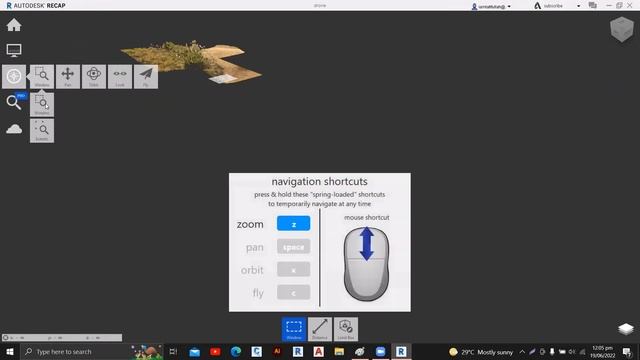Open the Mail app from taskbar

tap(195, 351)
